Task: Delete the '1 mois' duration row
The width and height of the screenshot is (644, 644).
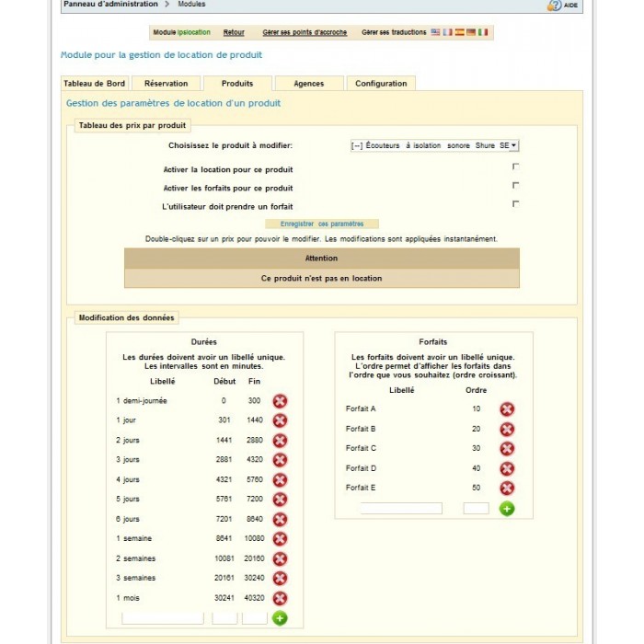Action: 280,598
